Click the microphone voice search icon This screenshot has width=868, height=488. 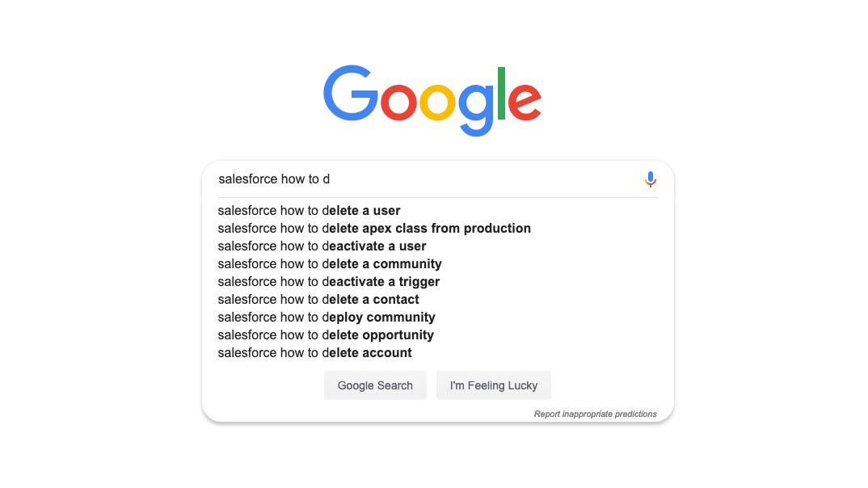(x=650, y=179)
